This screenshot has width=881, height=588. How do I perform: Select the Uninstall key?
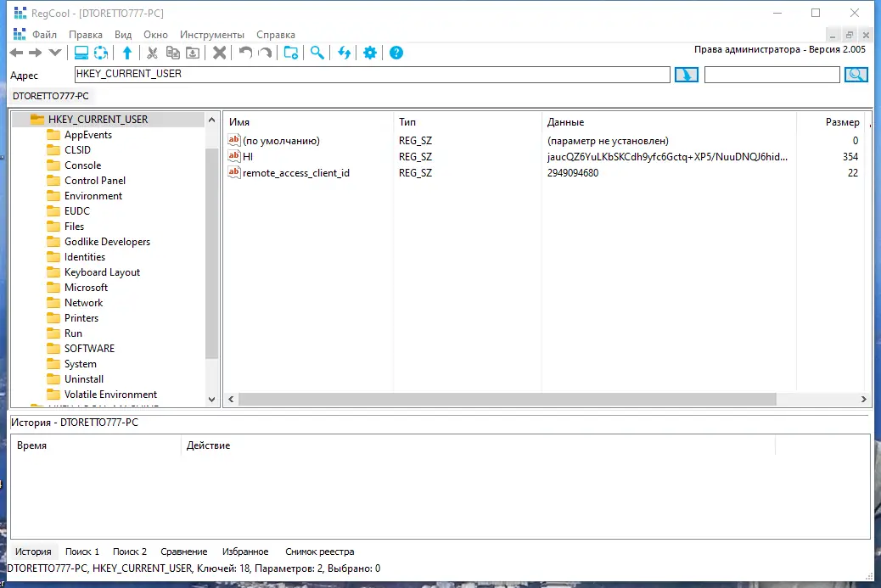[x=84, y=379]
